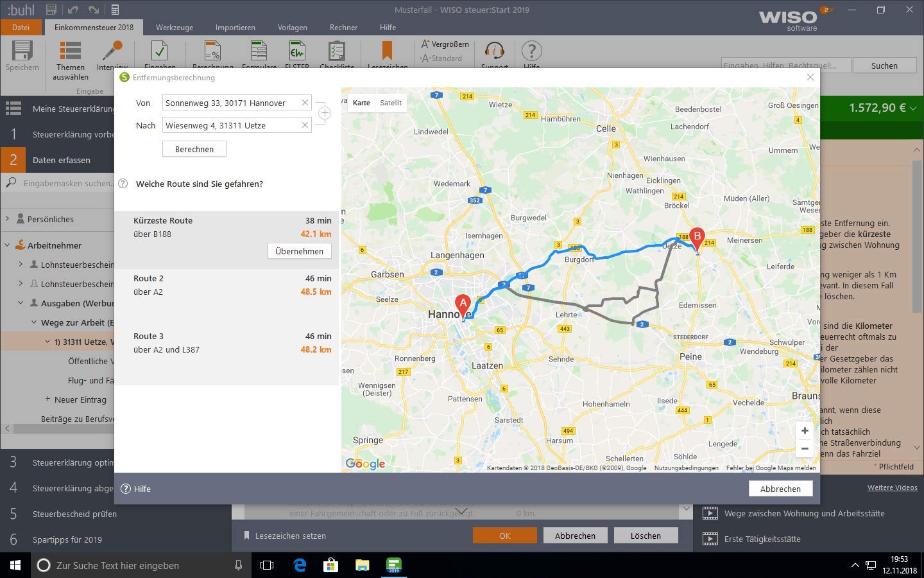Image resolution: width=924 pixels, height=578 pixels.
Task: Click map marker B near Uetze
Action: coord(697,240)
